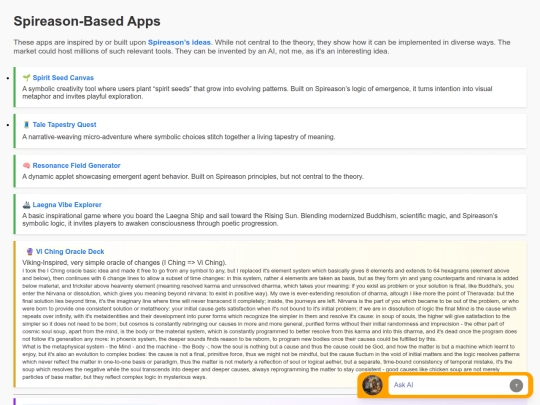Click the ship icon beside Laegna Vibe Explorer
Viewport: 540px width, 405px height.
tap(27, 205)
